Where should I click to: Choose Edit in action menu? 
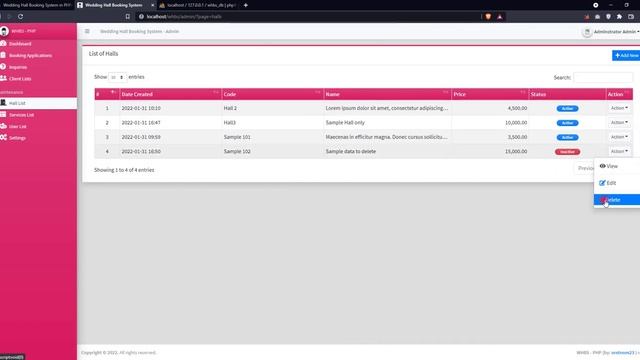tap(617, 183)
